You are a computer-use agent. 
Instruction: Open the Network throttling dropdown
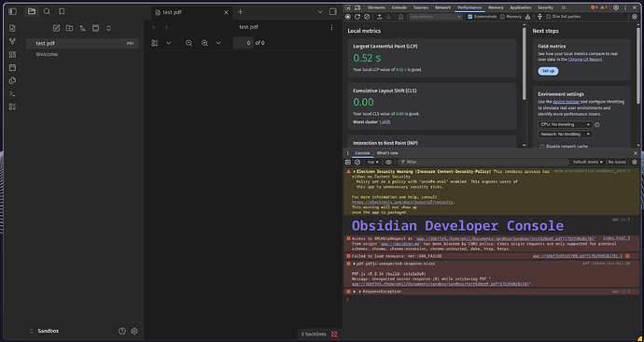click(x=566, y=134)
